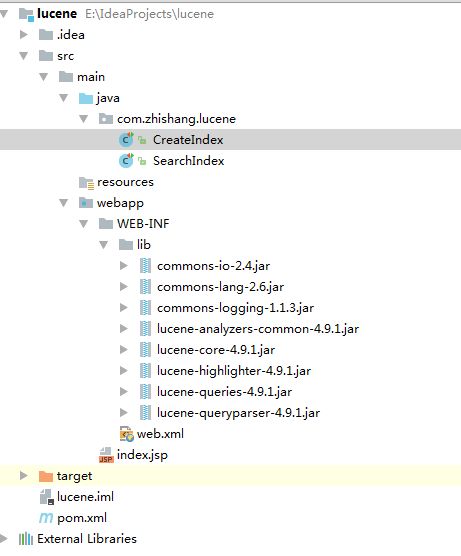Expand commons-lang-2.6.jar arrow

tap(124, 287)
